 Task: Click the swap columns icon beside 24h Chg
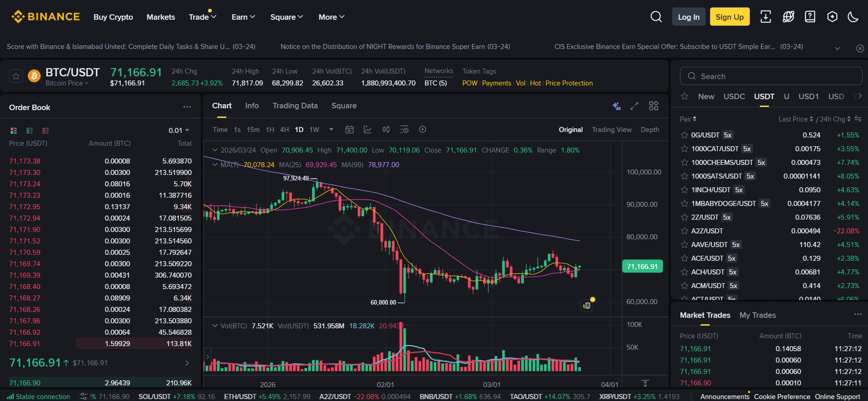coord(858,119)
